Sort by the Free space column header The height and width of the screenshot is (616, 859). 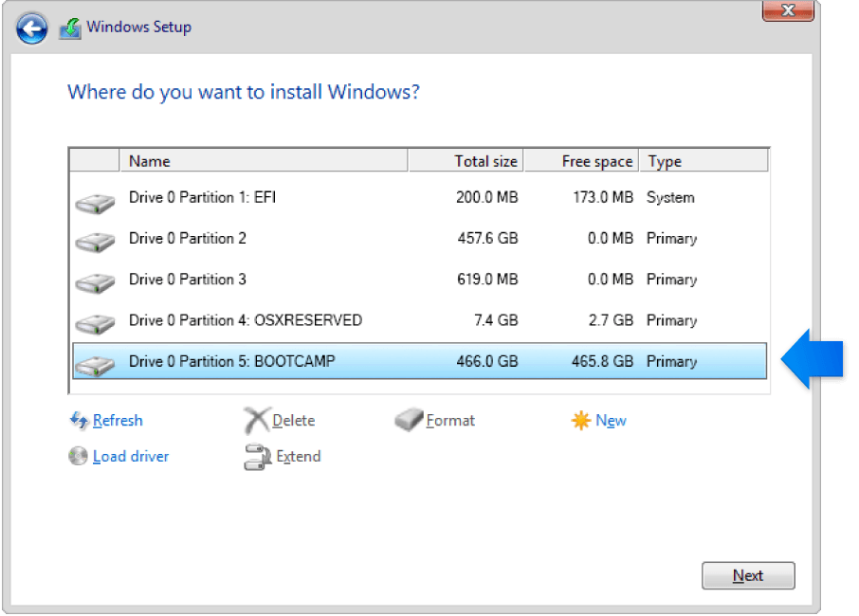[x=581, y=161]
